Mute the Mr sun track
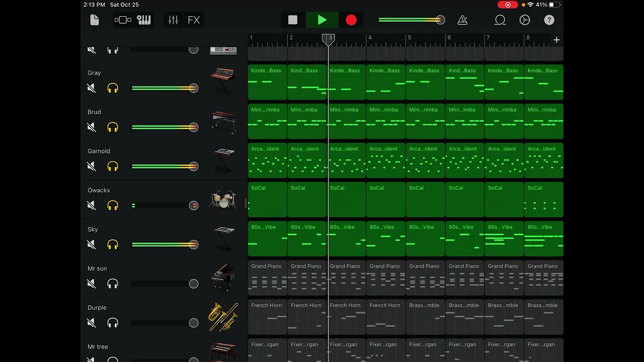 point(92,284)
